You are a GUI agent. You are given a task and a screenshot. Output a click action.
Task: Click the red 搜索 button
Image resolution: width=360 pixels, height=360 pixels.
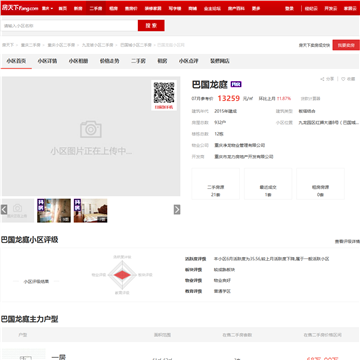point(151,26)
